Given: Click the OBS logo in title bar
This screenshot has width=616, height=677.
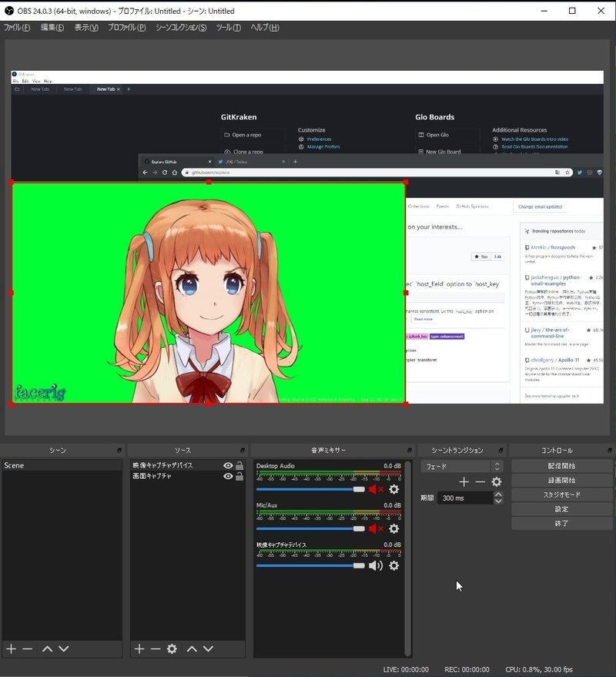Looking at the screenshot, I should 9,11.
